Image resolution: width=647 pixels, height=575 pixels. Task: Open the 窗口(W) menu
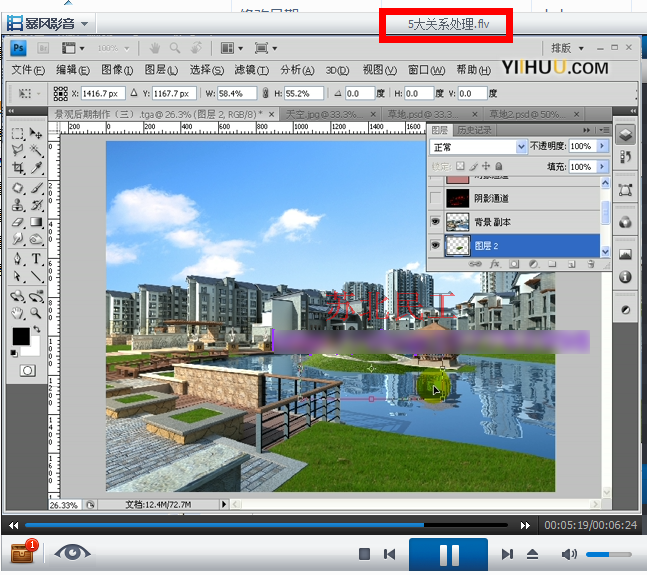(x=426, y=70)
